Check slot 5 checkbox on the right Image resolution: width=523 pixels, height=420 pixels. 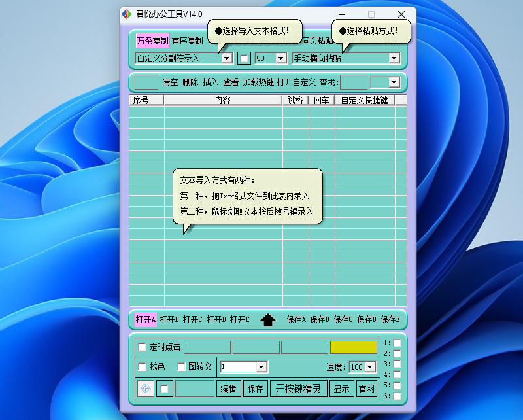pyautogui.click(x=397, y=385)
